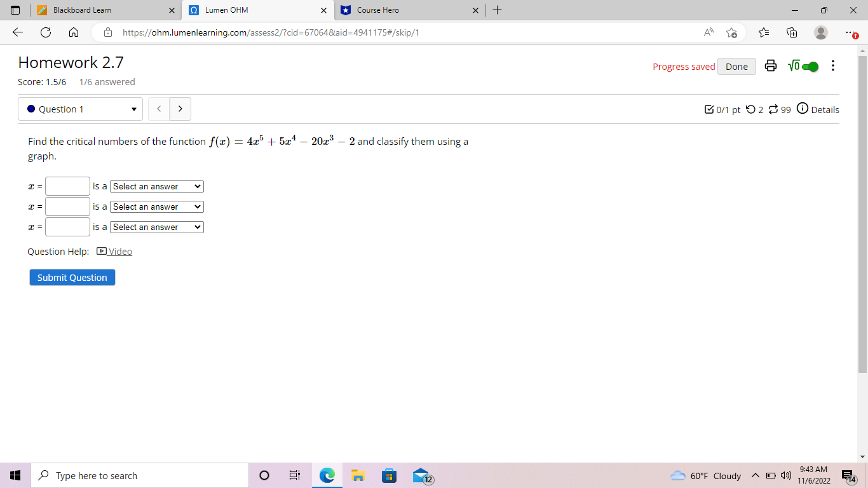The image size is (868, 488).
Task: Close the Course Hero tab
Action: point(476,10)
